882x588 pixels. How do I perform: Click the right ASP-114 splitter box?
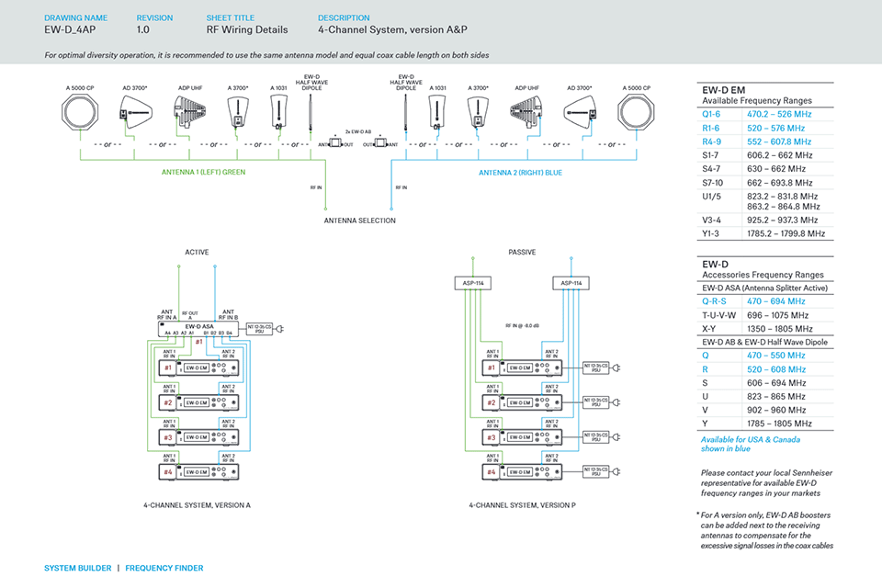[571, 283]
